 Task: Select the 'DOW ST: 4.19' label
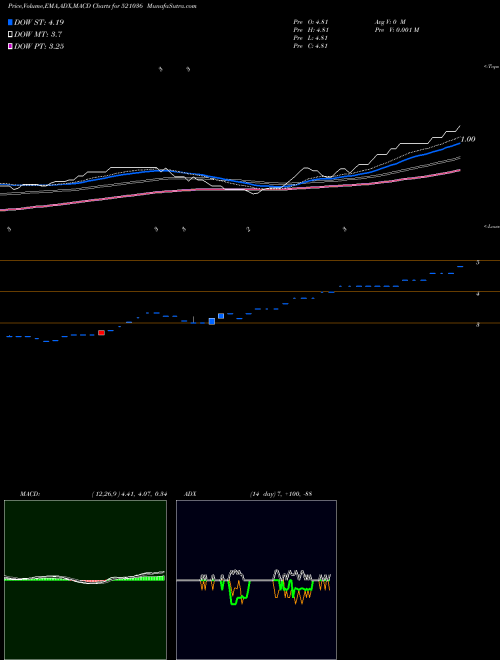(x=39, y=22)
